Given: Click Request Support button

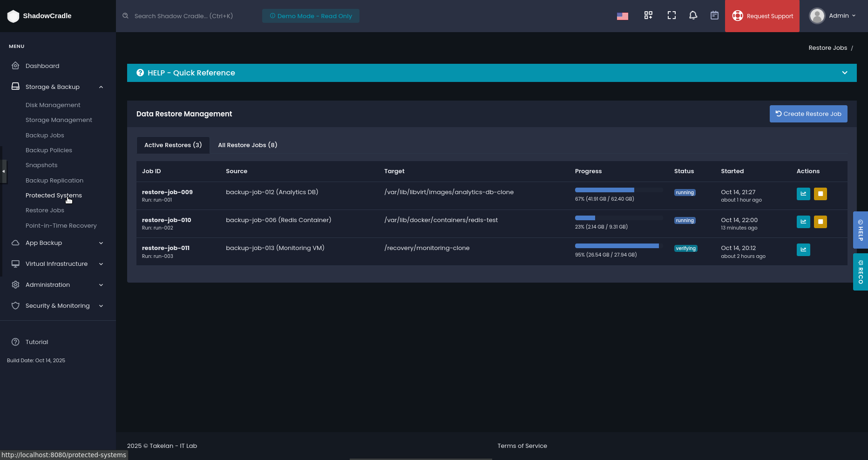Looking at the screenshot, I should click(762, 16).
